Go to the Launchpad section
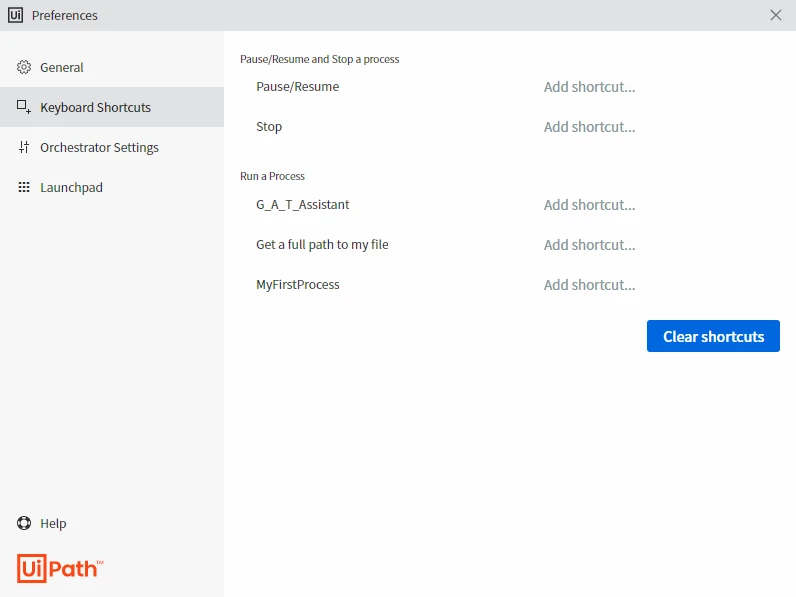Viewport: 796px width, 597px height. pyautogui.click(x=112, y=187)
